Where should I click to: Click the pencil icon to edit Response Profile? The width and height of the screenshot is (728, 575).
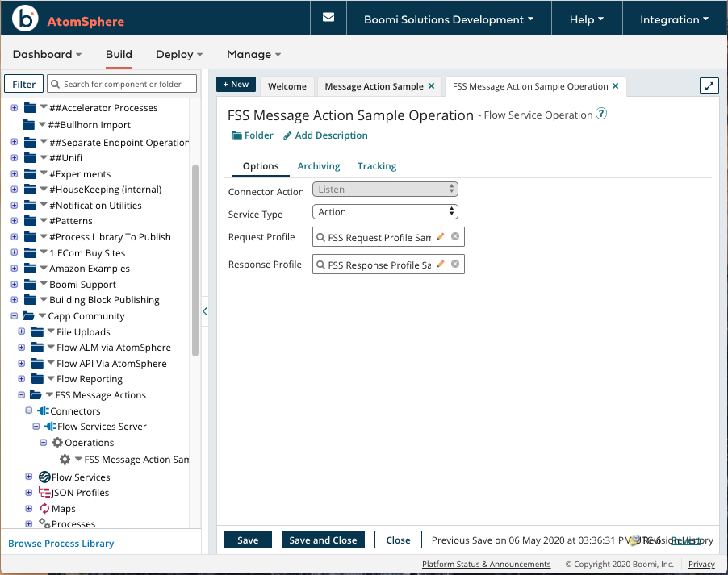click(441, 264)
